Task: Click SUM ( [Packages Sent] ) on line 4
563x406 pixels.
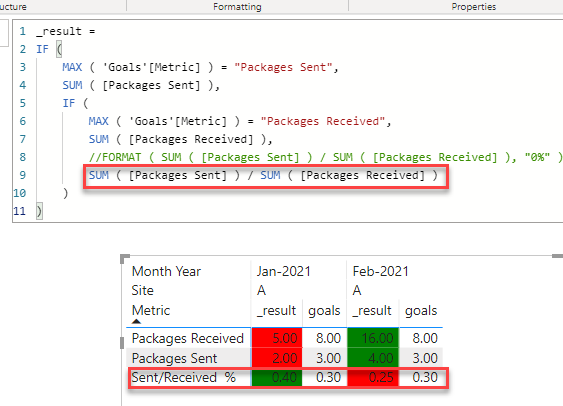Action: pos(138,85)
